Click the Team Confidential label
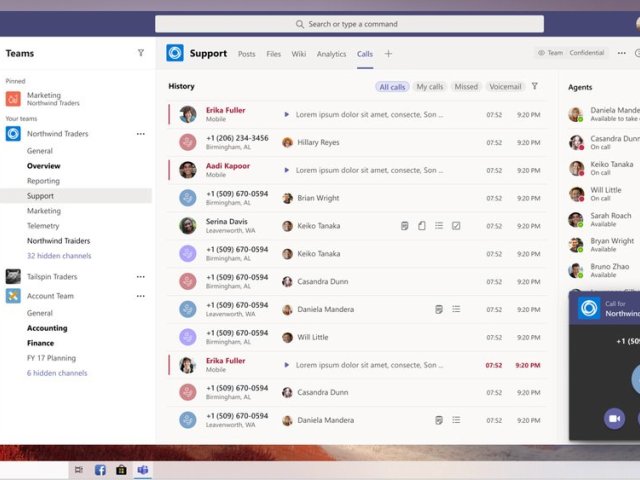This screenshot has height=480, width=640. (571, 53)
